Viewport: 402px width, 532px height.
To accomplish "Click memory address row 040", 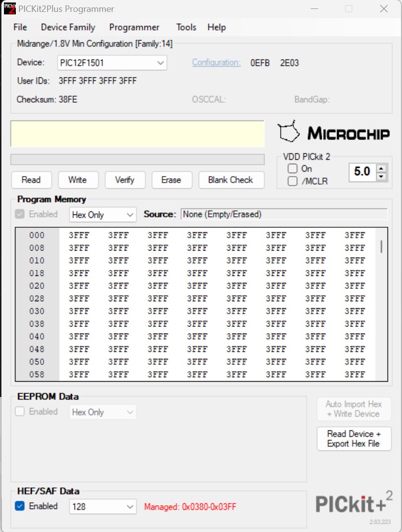I will click(37, 336).
